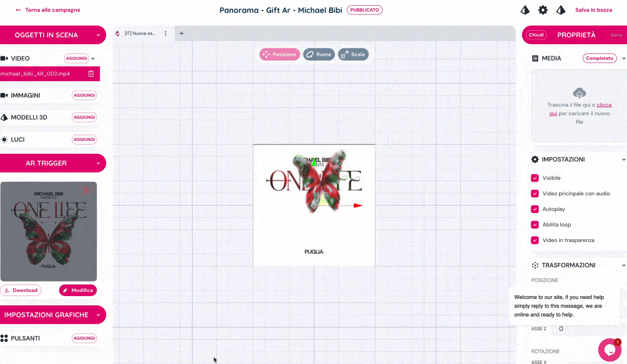This screenshot has width=627, height=364.
Task: Disable the Autoplay checkbox
Action: (x=535, y=209)
